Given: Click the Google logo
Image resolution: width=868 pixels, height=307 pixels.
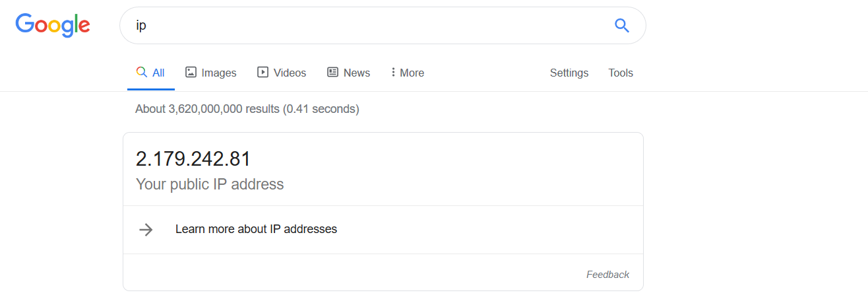Looking at the screenshot, I should click(53, 25).
